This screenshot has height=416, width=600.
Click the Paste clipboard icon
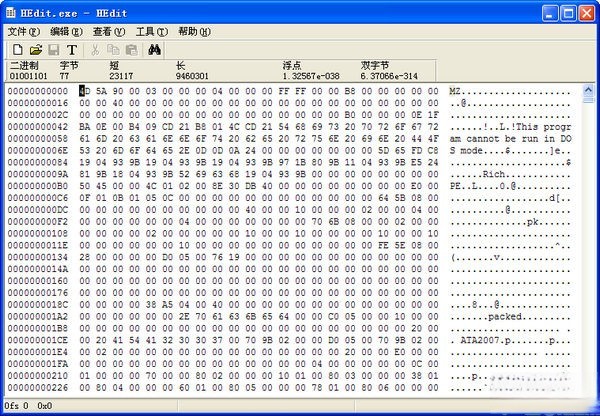pos(131,49)
